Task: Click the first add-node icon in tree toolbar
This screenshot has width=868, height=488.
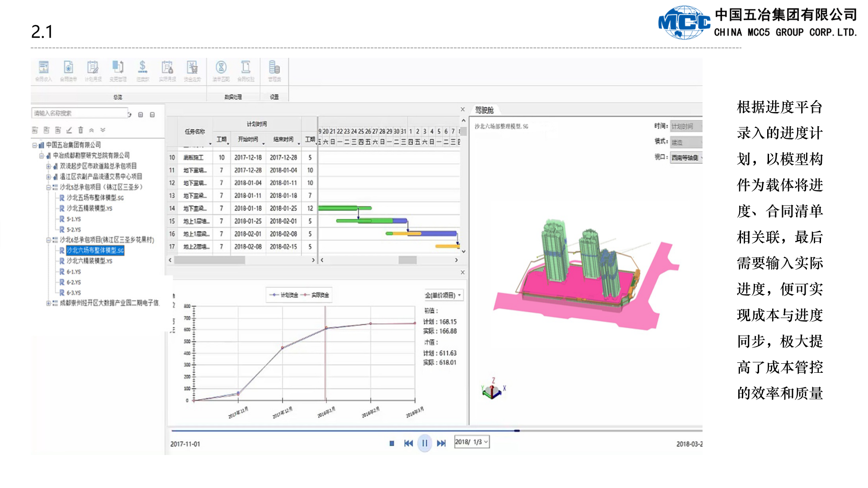Action: (x=35, y=130)
